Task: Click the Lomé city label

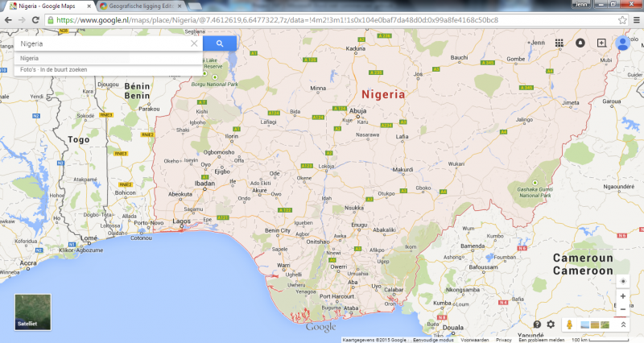Action: coord(89,238)
